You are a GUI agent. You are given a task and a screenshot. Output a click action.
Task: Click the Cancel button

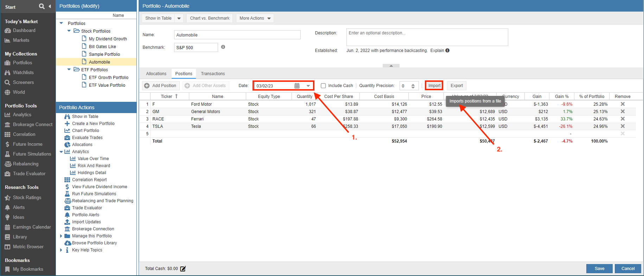pyautogui.click(x=628, y=269)
